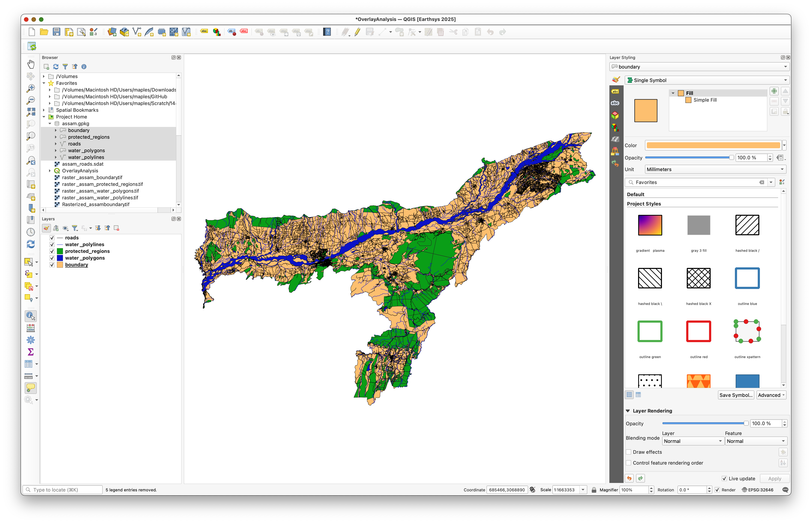
Task: Open a project with the folder icon
Action: 44,32
